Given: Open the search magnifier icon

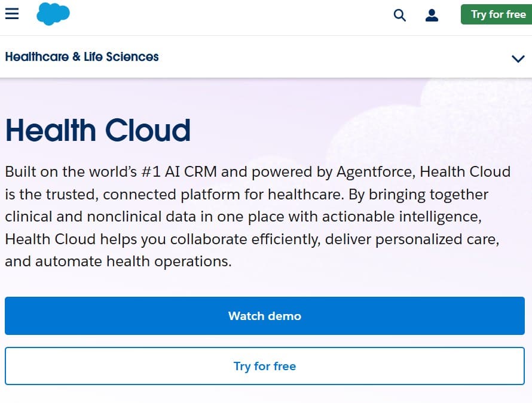Looking at the screenshot, I should click(x=400, y=16).
